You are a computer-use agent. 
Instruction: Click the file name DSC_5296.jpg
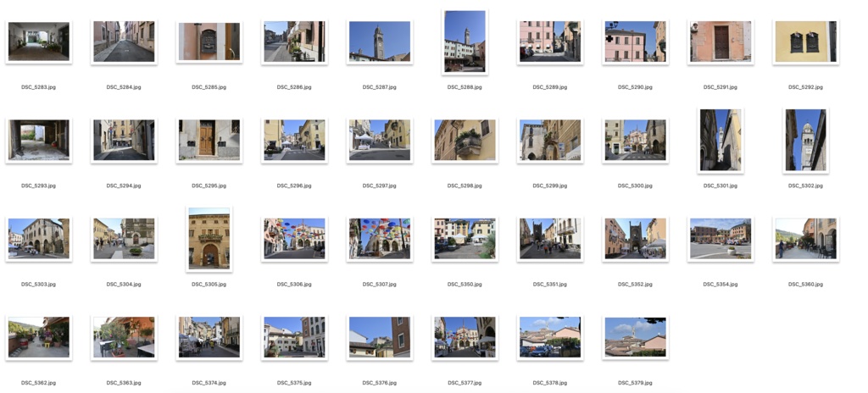(x=294, y=186)
